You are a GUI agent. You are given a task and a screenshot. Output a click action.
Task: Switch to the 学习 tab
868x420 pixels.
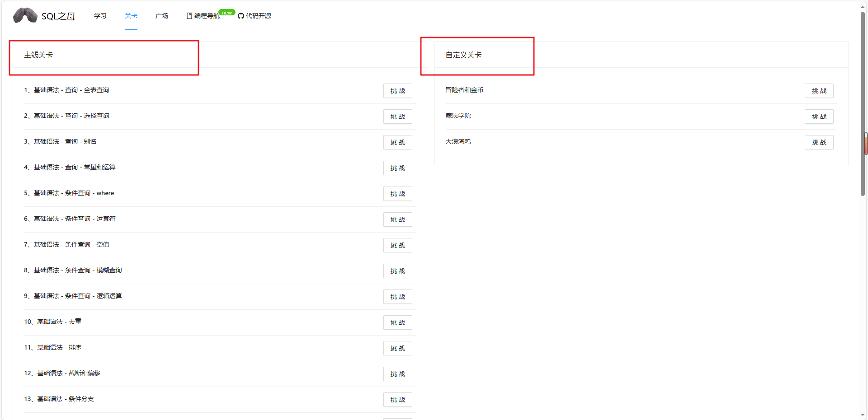pyautogui.click(x=100, y=15)
